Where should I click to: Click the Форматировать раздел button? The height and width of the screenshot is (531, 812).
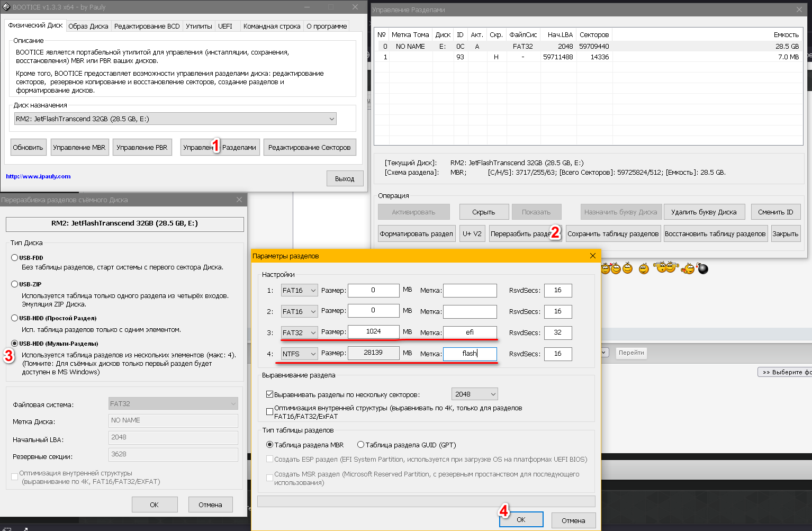pos(416,233)
